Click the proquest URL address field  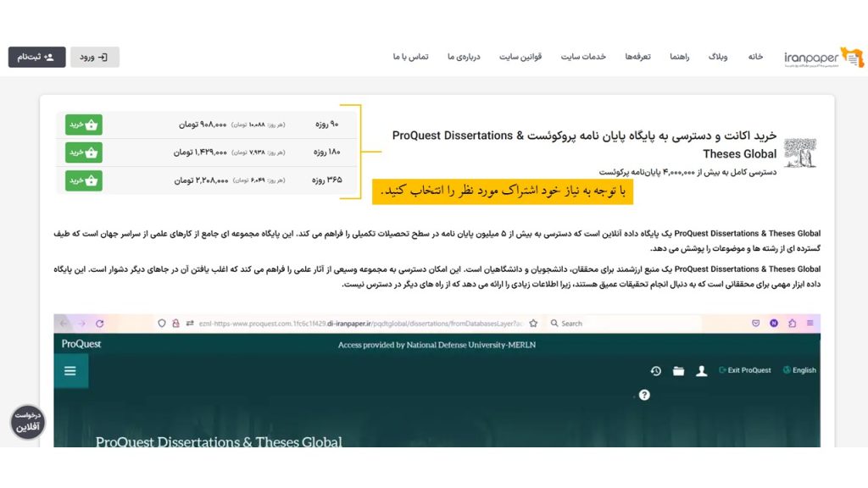361,323
